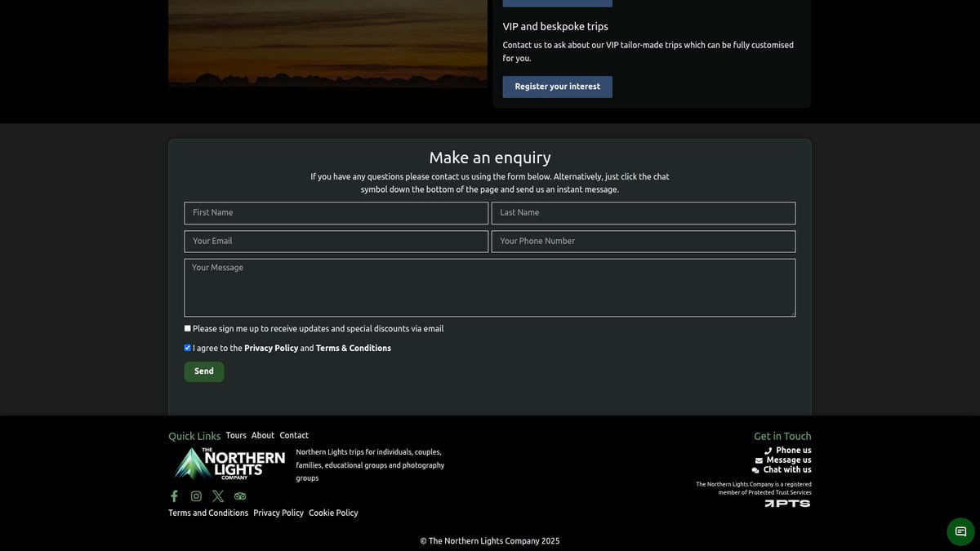Open the TripAdvisor social icon
Image resolution: width=980 pixels, height=551 pixels.
tap(240, 496)
